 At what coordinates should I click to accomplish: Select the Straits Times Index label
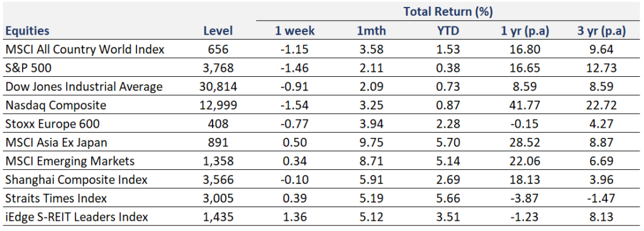[x=56, y=198]
